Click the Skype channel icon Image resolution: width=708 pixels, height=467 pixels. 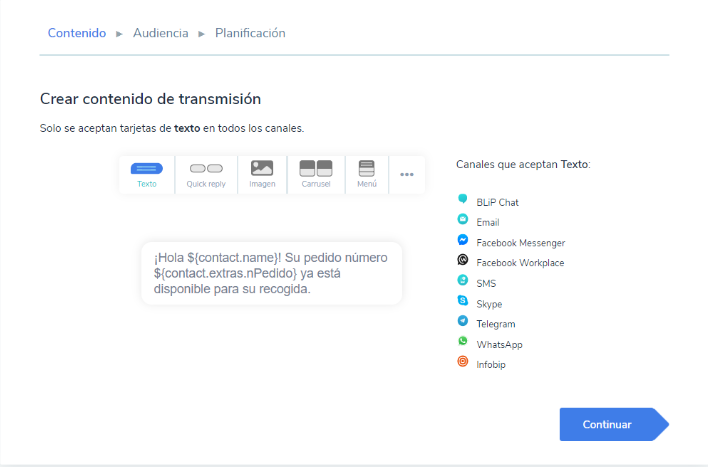point(462,300)
